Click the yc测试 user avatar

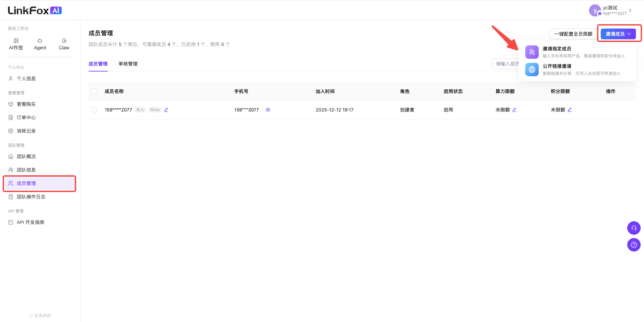click(595, 10)
